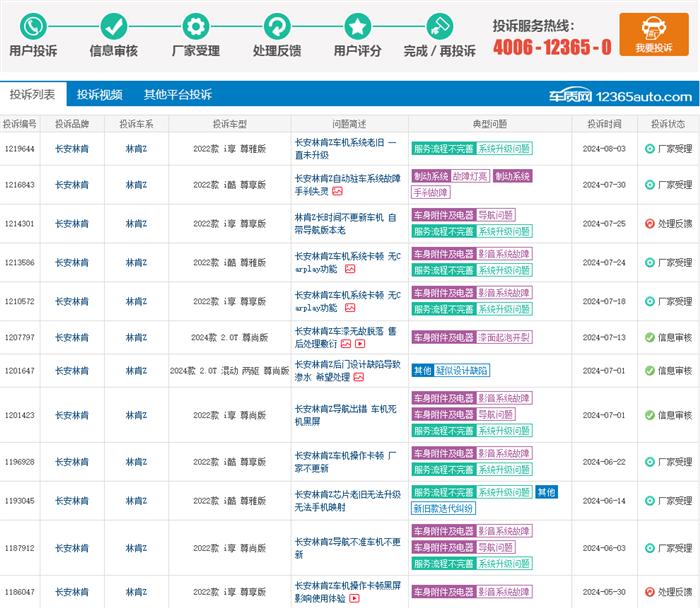Click 林肯Z series link in row 1216843
This screenshot has height=608, width=700.
[136, 185]
